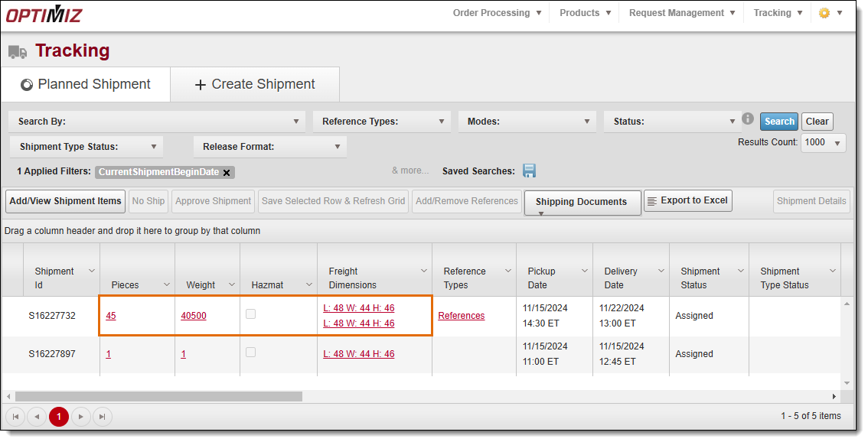Click the saved searches floppy disk icon

(x=529, y=171)
